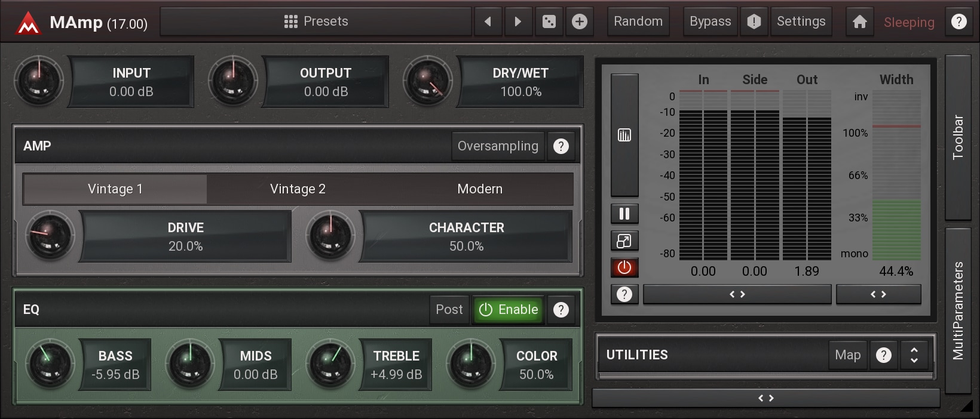The width and height of the screenshot is (980, 419).
Task: Select the Vintage 2 amp tab
Action: [x=298, y=189]
